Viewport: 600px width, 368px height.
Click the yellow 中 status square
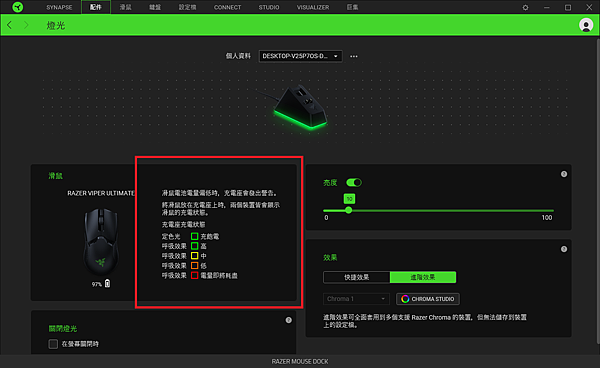[194, 256]
